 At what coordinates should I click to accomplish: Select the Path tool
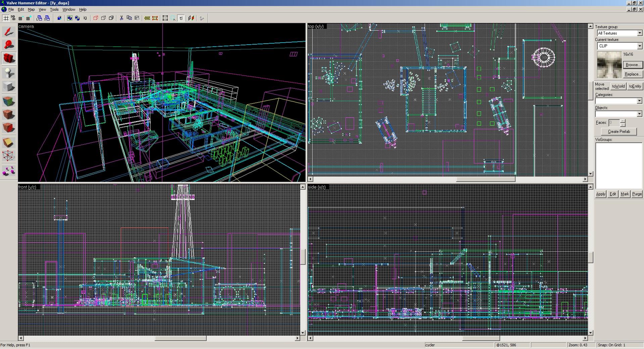point(9,171)
